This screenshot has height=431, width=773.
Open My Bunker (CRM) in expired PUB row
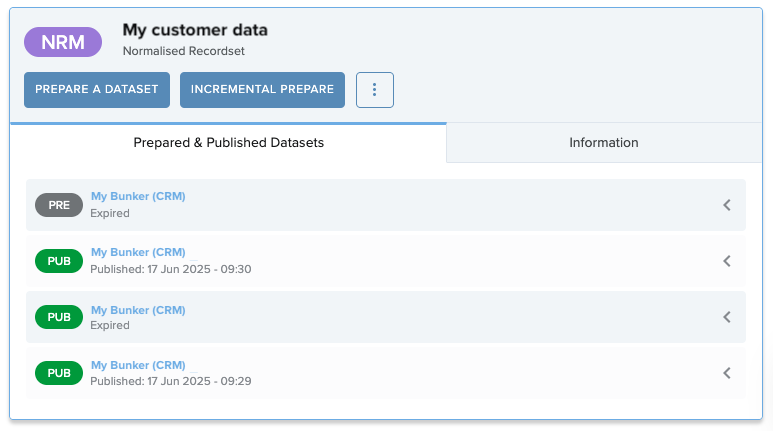[138, 310]
